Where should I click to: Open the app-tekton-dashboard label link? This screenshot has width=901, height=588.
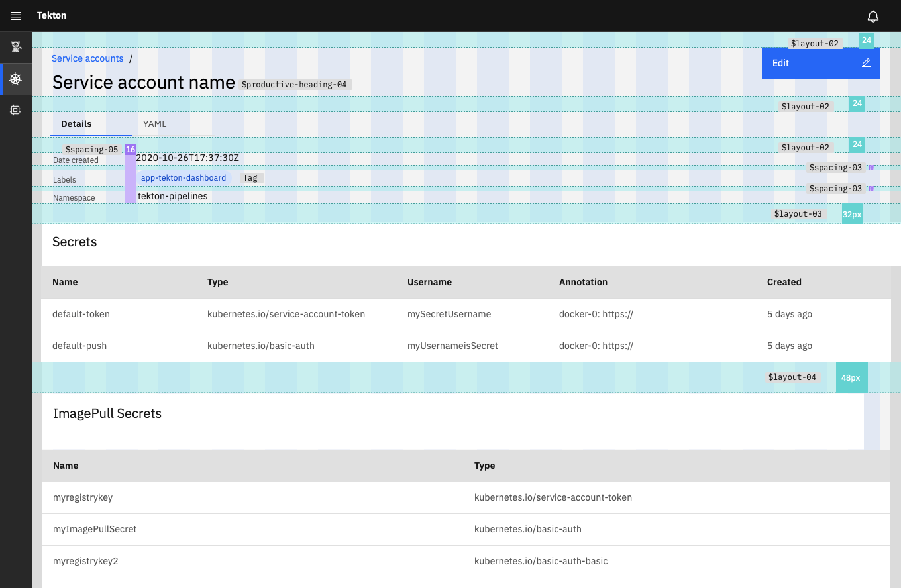click(183, 177)
